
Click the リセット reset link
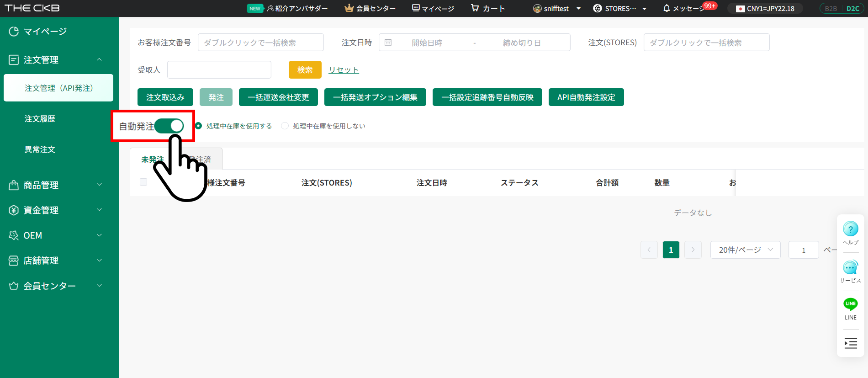point(344,69)
